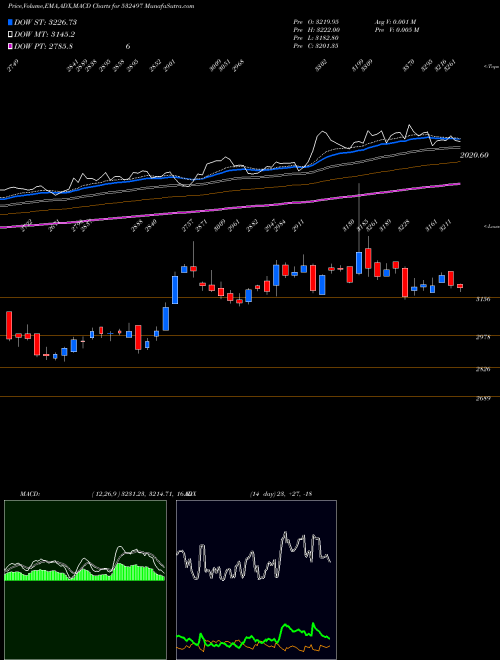Click the 3136 price level label
Viewport: 500px width, 660px height.
(x=483, y=299)
